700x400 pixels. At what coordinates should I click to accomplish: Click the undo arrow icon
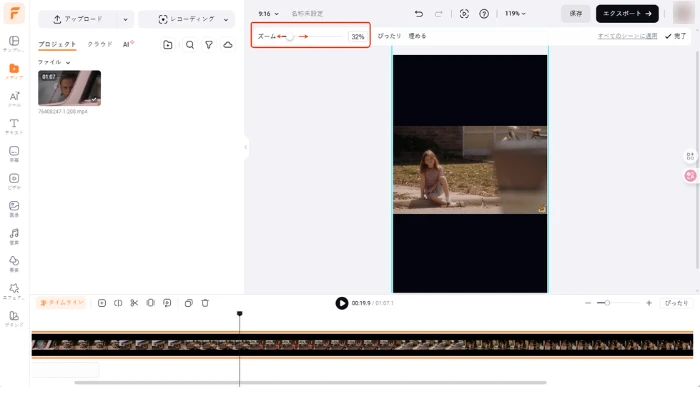click(418, 14)
